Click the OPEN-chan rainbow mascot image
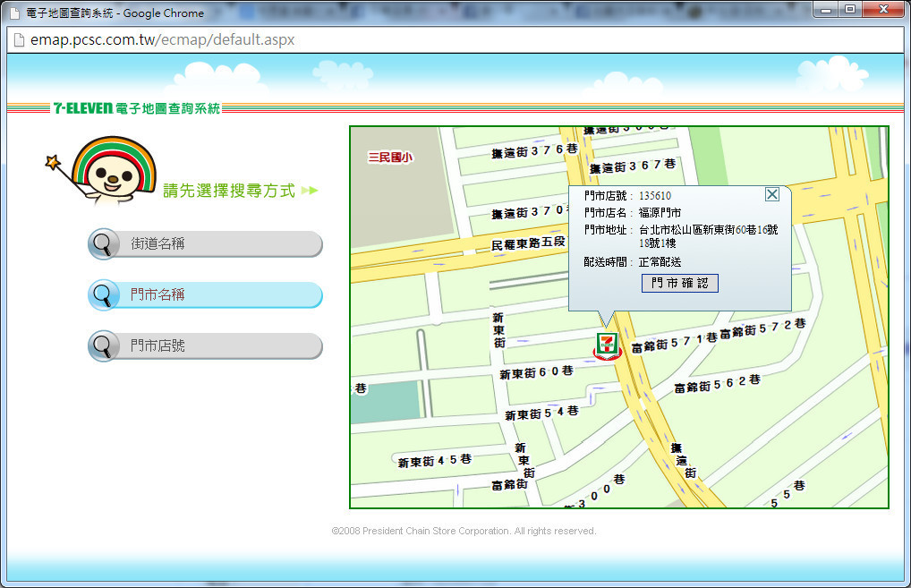This screenshot has width=911, height=588. (x=102, y=170)
